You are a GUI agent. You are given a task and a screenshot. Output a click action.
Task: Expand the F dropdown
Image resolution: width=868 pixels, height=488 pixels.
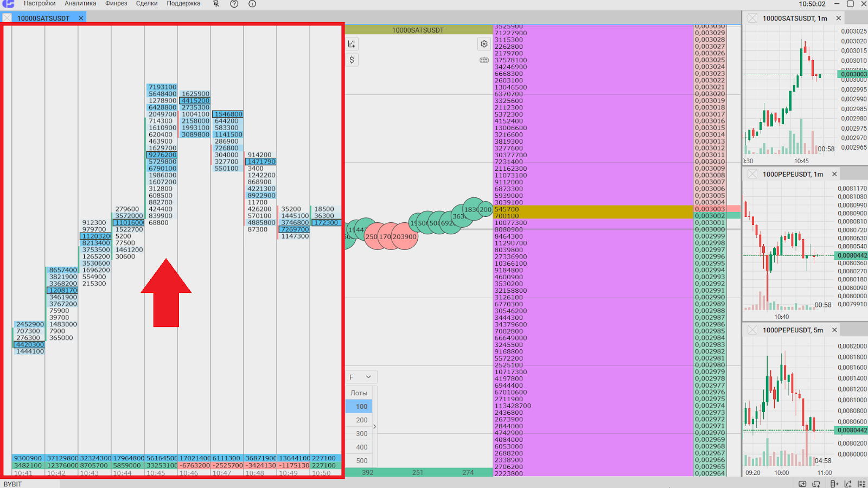point(361,377)
